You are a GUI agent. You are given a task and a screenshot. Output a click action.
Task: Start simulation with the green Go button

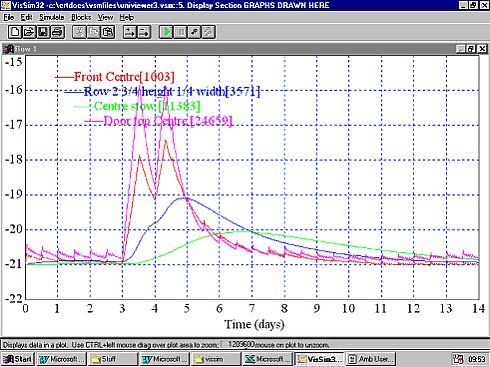tap(166, 32)
